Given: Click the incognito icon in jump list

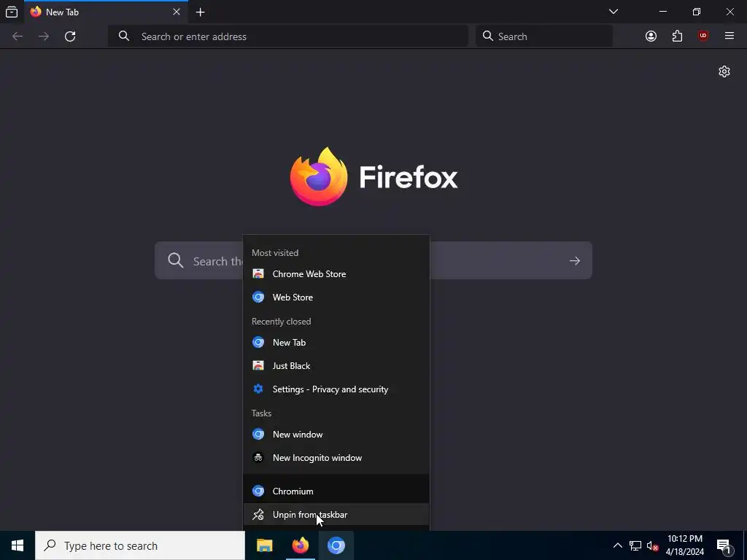Looking at the screenshot, I should tap(258, 458).
